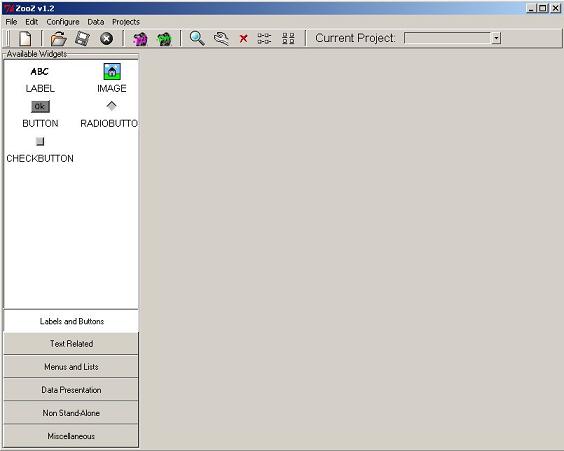Screen dimensions: 564x451
Task: Expand the Current Project dropdown arrow
Action: click(496, 38)
